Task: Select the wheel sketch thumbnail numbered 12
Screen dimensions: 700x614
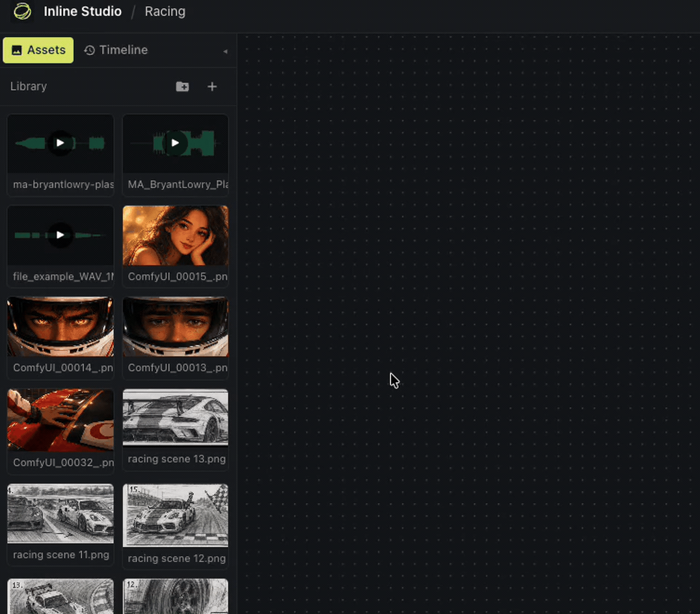Action: (x=176, y=597)
